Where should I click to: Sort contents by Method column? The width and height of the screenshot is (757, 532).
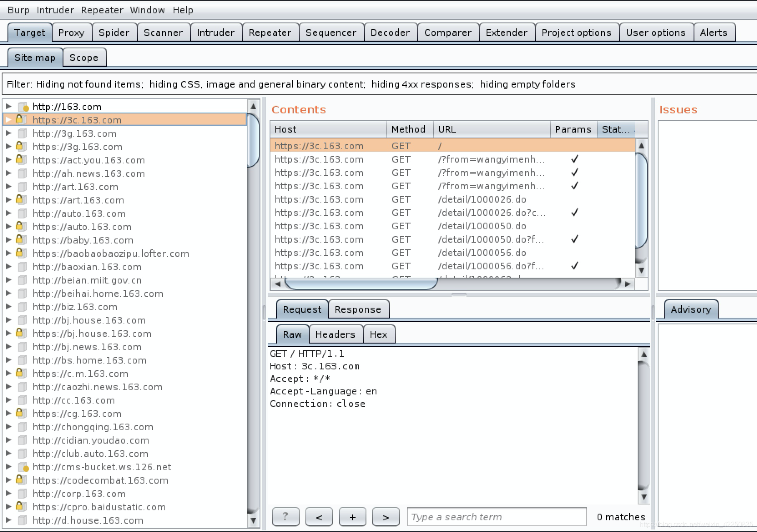click(410, 129)
